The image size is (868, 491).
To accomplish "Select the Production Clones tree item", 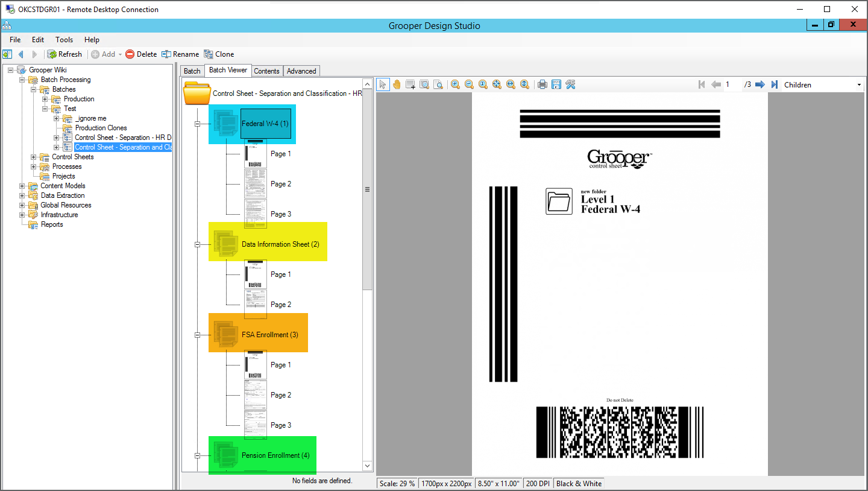I will pos(101,128).
